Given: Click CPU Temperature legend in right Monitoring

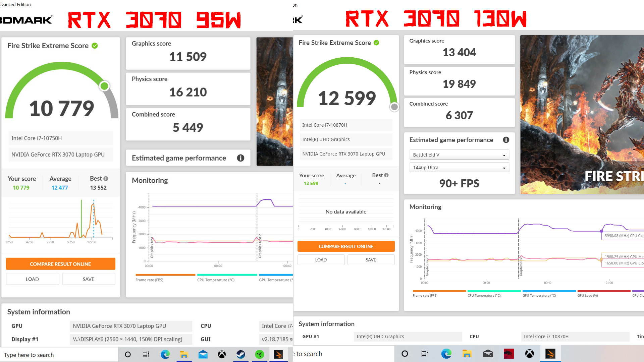Looking at the screenshot, I should [494, 293].
